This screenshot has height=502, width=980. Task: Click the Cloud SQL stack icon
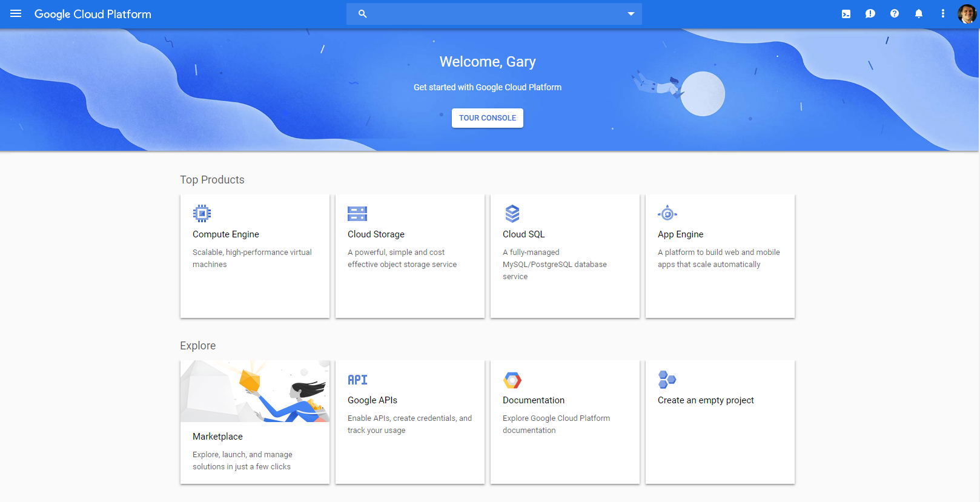[512, 213]
